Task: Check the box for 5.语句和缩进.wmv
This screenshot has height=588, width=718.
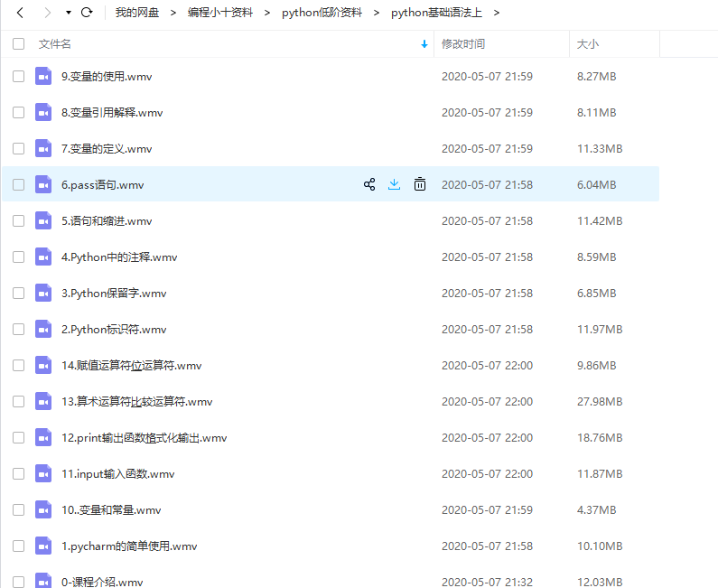Action: [18, 220]
